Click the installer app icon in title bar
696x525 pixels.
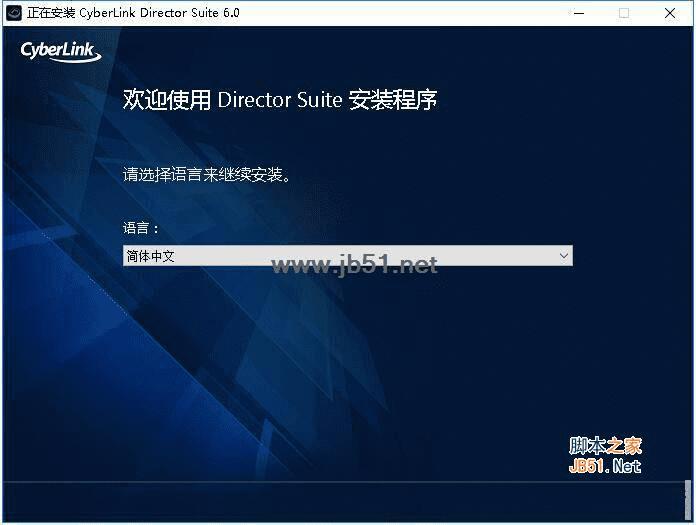pos(14,13)
